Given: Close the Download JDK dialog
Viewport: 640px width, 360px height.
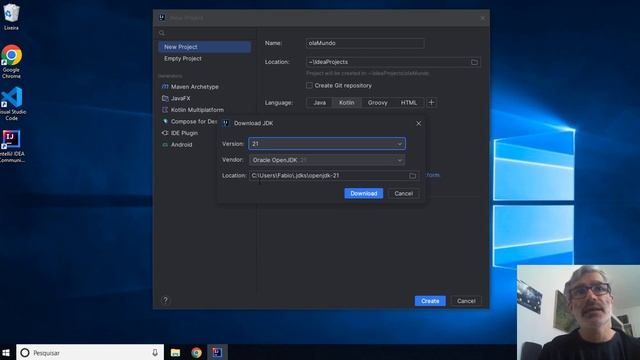Looking at the screenshot, I should (x=418, y=123).
